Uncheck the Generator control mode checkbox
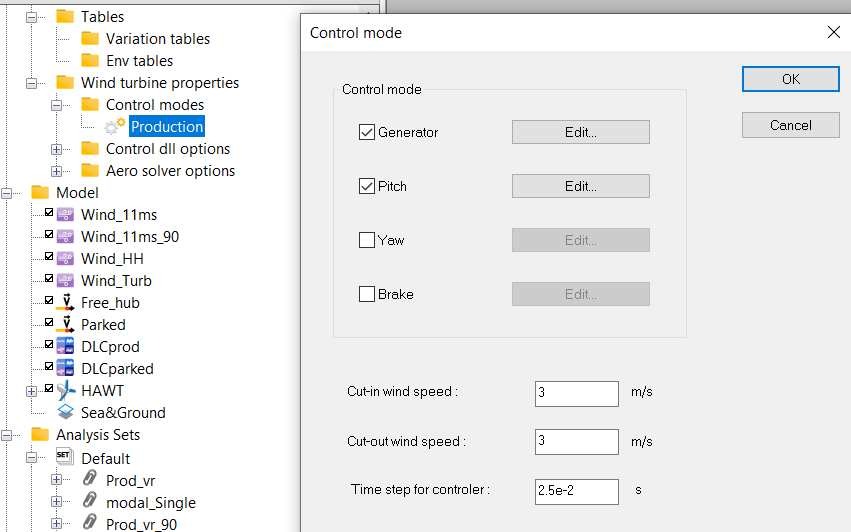Image resolution: width=851 pixels, height=532 pixels. tap(367, 132)
